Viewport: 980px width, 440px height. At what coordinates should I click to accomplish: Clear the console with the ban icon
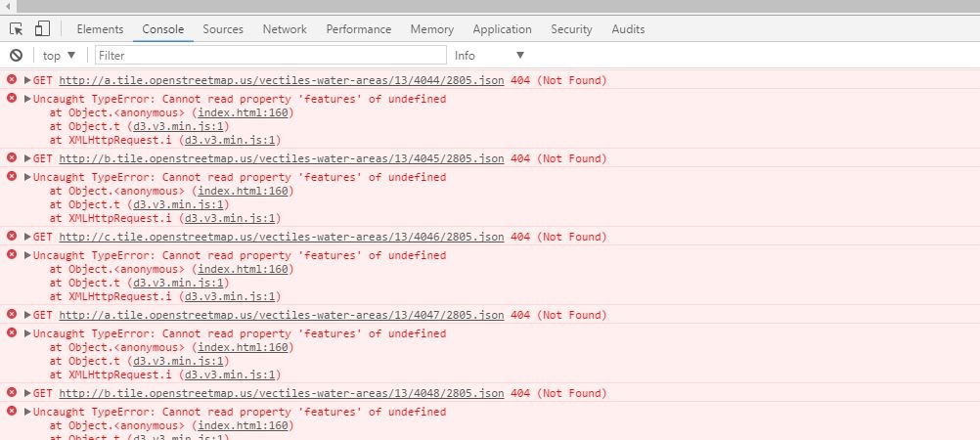click(16, 56)
